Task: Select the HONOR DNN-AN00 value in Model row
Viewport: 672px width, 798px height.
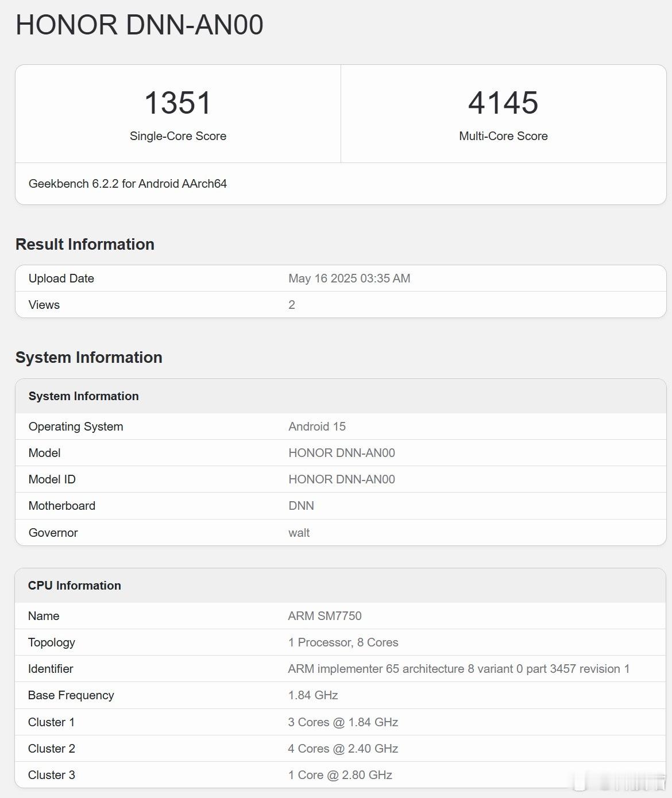Action: point(342,453)
